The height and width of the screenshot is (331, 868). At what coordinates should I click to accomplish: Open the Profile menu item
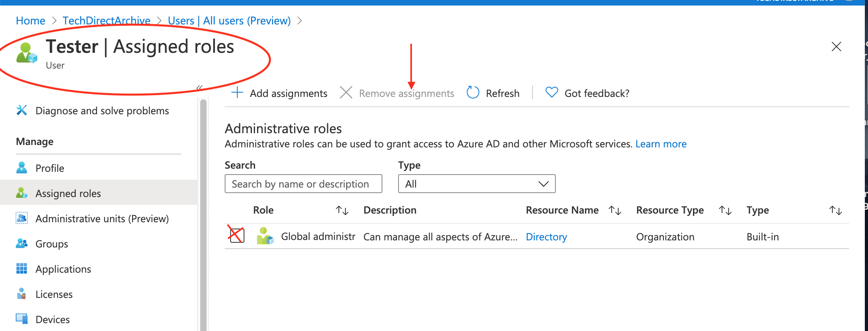click(x=50, y=168)
